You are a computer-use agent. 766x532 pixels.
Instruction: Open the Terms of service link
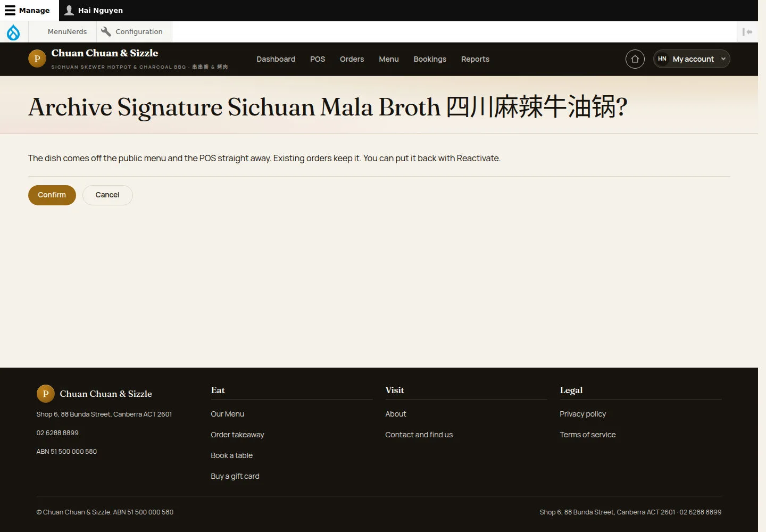(588, 435)
